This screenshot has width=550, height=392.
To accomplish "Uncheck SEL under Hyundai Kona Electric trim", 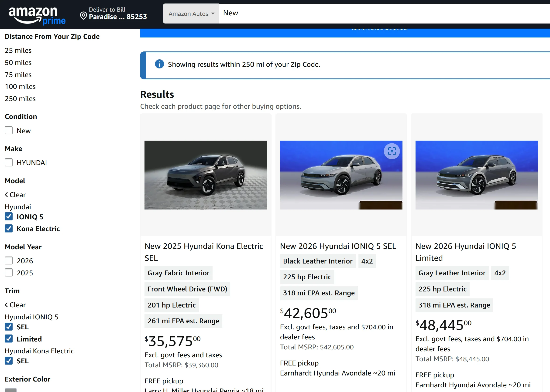I will tap(9, 361).
